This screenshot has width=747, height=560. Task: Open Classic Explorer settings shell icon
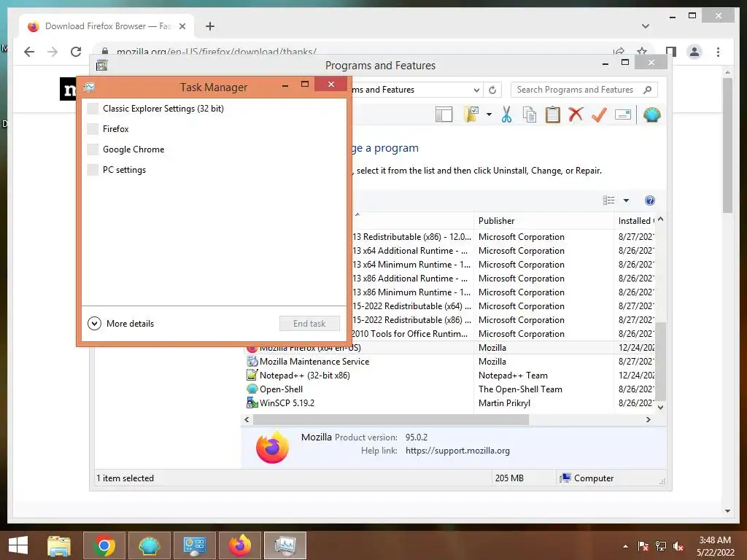(x=651, y=114)
